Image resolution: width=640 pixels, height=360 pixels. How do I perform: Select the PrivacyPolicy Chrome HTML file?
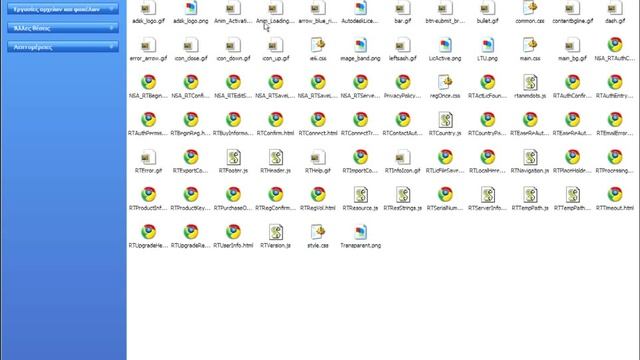403,82
